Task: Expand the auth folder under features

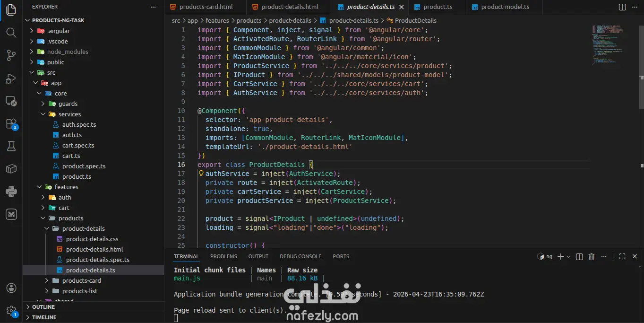Action: [94, 197]
